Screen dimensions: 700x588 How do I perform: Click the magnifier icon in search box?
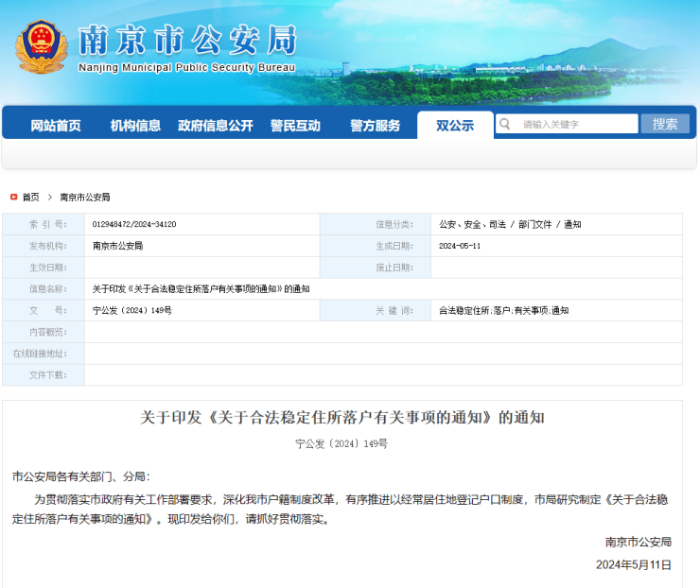pyautogui.click(x=506, y=124)
